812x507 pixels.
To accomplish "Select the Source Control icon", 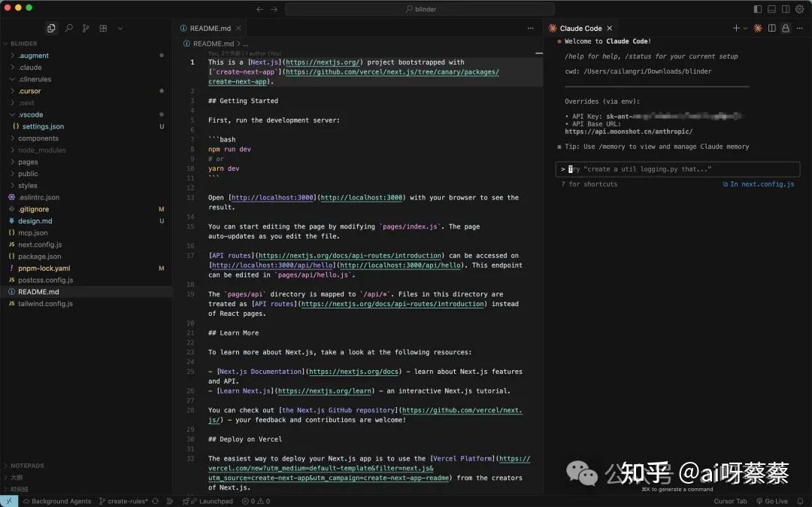I will point(86,27).
